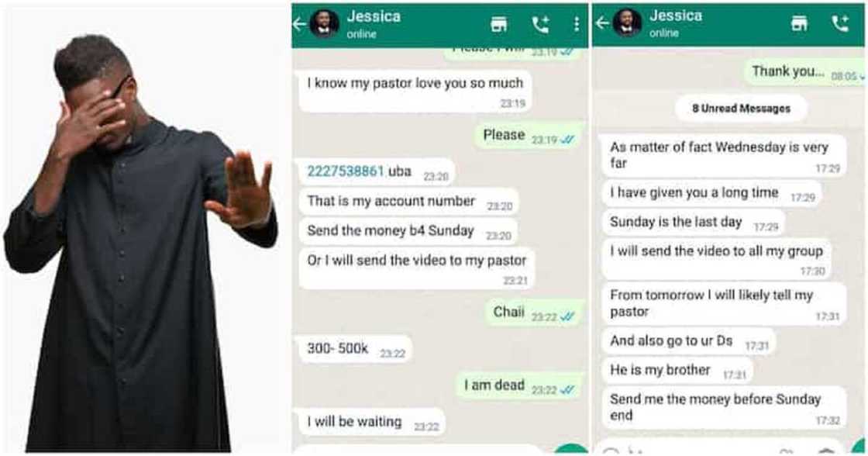Image resolution: width=868 pixels, height=456 pixels.
Task: Select the 'Sunday is the last day' message
Action: [693, 223]
